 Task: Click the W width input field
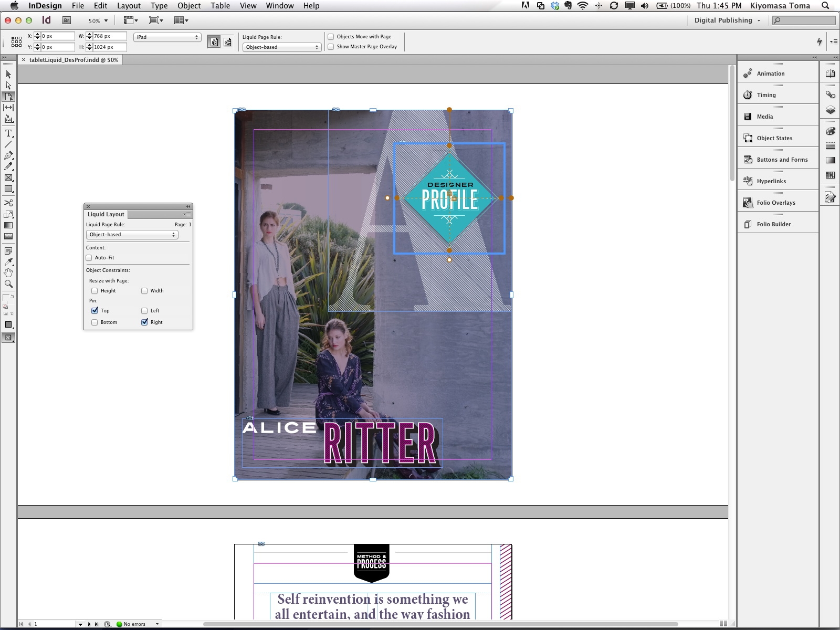coord(109,36)
